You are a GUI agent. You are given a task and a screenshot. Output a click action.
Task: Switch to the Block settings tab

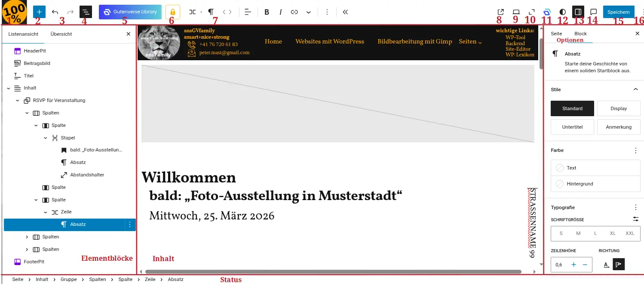click(x=580, y=34)
